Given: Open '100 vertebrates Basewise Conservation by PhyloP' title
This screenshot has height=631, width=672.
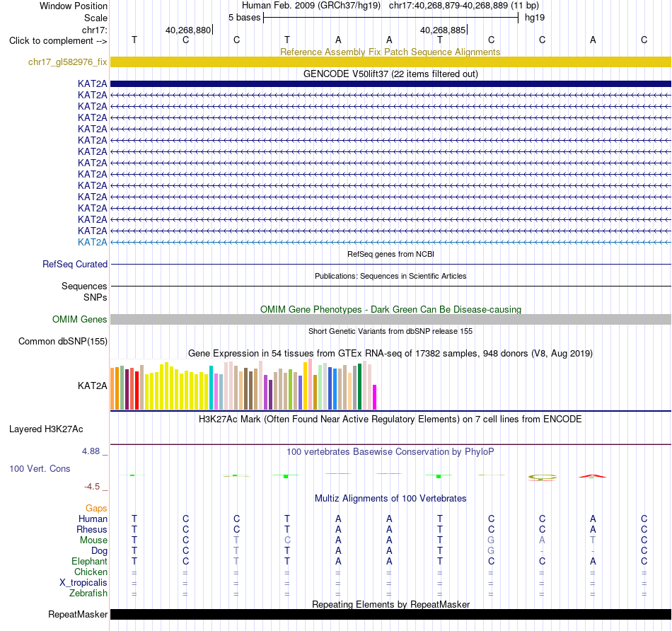Looking at the screenshot, I should click(390, 452).
